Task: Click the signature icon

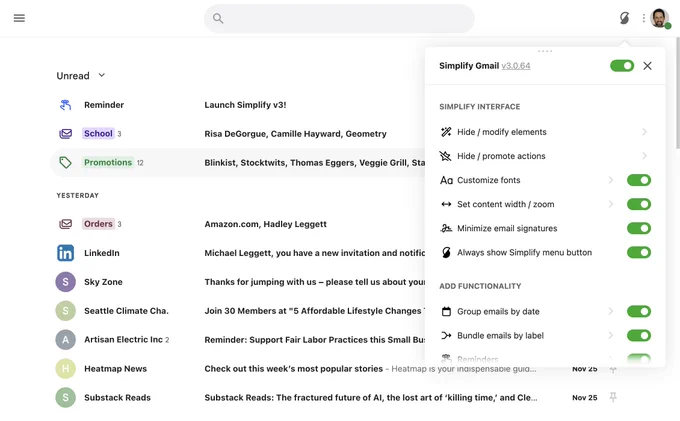Action: coord(446,228)
